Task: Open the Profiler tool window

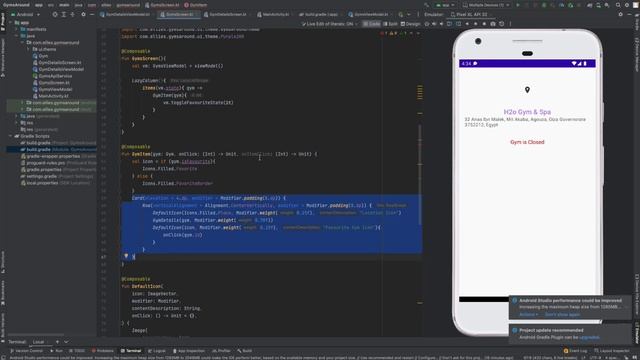Action: (221, 351)
